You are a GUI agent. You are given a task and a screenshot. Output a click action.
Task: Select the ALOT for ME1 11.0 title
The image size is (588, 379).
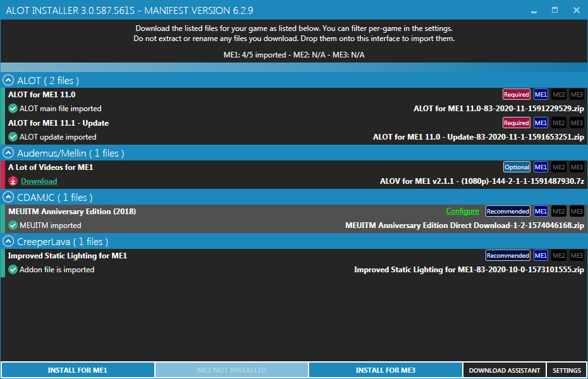[x=42, y=94]
